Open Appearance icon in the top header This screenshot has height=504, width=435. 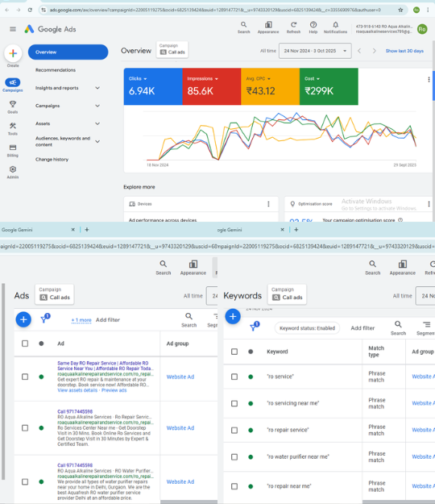point(268,25)
